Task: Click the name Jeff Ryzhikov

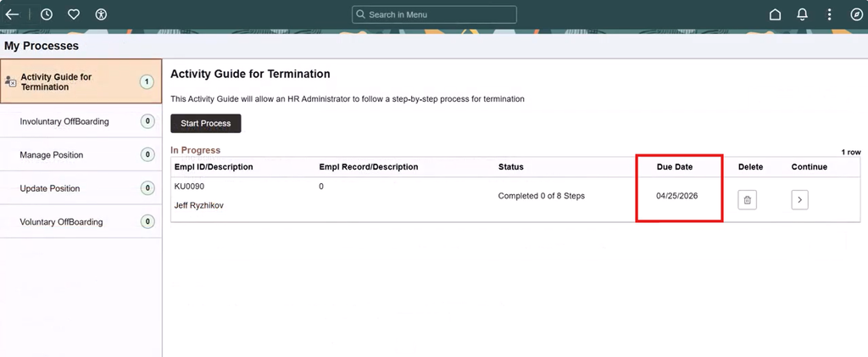Action: pos(198,205)
